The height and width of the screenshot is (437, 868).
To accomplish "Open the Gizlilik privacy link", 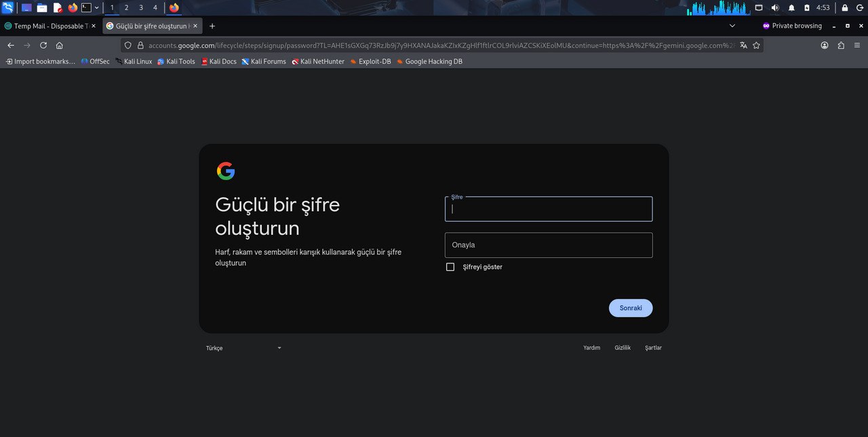I will (623, 347).
